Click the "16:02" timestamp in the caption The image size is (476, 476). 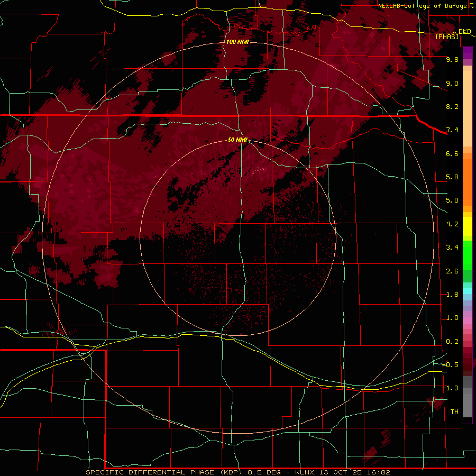pos(380,472)
